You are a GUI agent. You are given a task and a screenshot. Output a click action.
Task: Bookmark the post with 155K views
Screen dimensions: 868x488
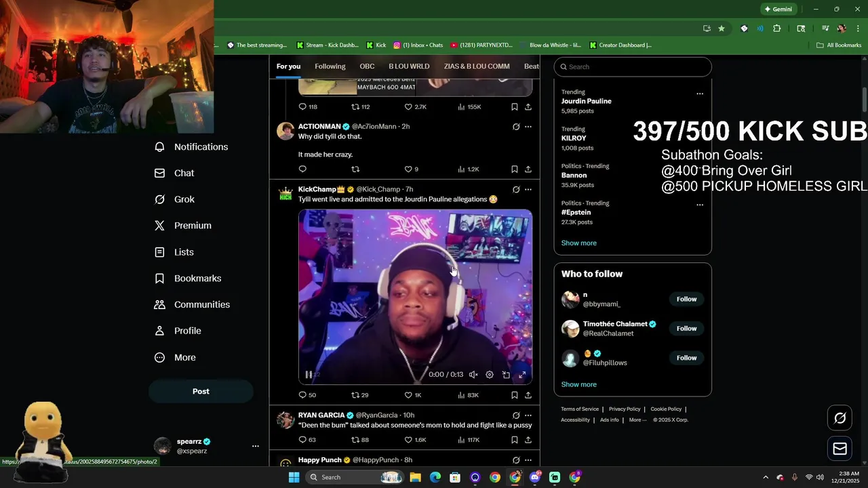[515, 107]
